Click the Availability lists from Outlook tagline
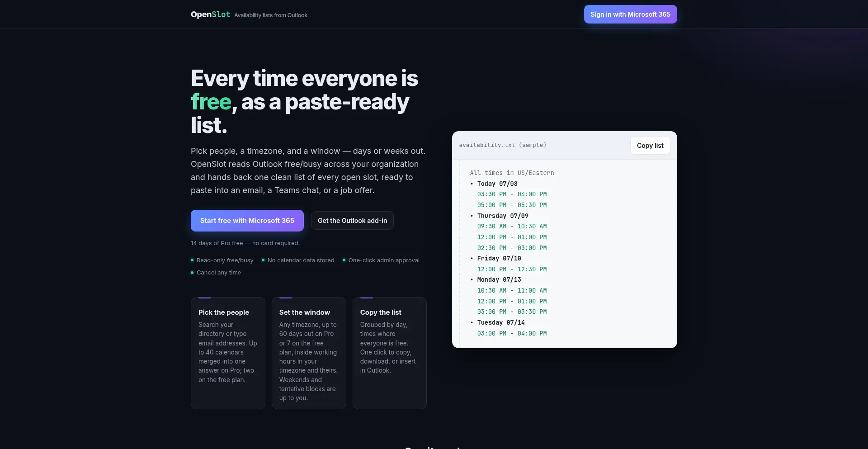Image resolution: width=868 pixels, height=449 pixels. [x=271, y=15]
